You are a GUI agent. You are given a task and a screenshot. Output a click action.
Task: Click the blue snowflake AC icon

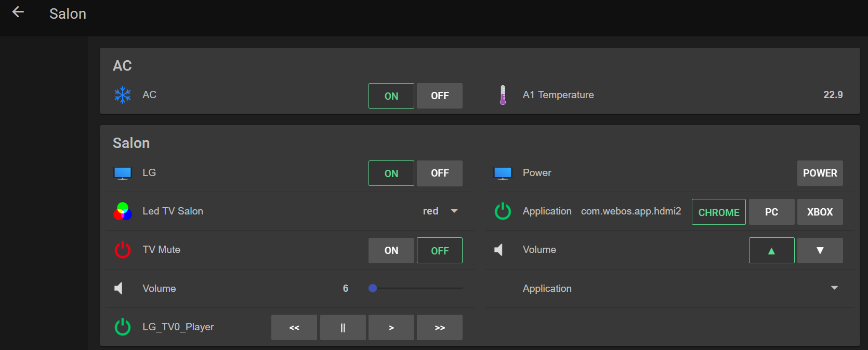(x=123, y=95)
